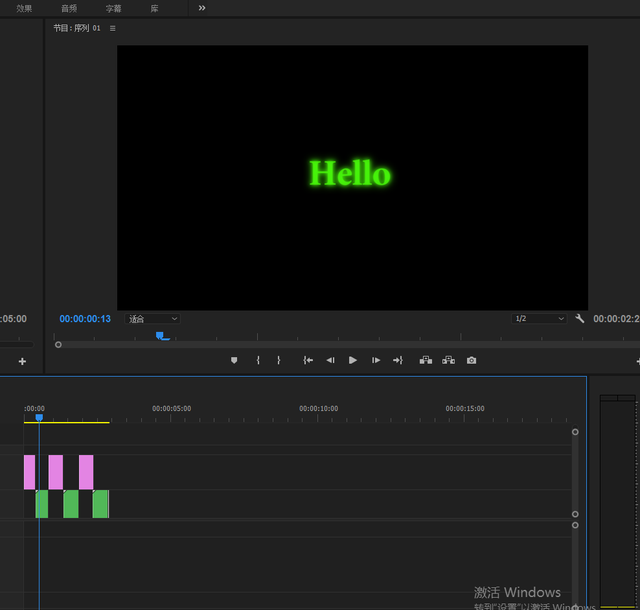Open the 适合 zoom level dropdown
This screenshot has width=640, height=610.
pos(153,319)
